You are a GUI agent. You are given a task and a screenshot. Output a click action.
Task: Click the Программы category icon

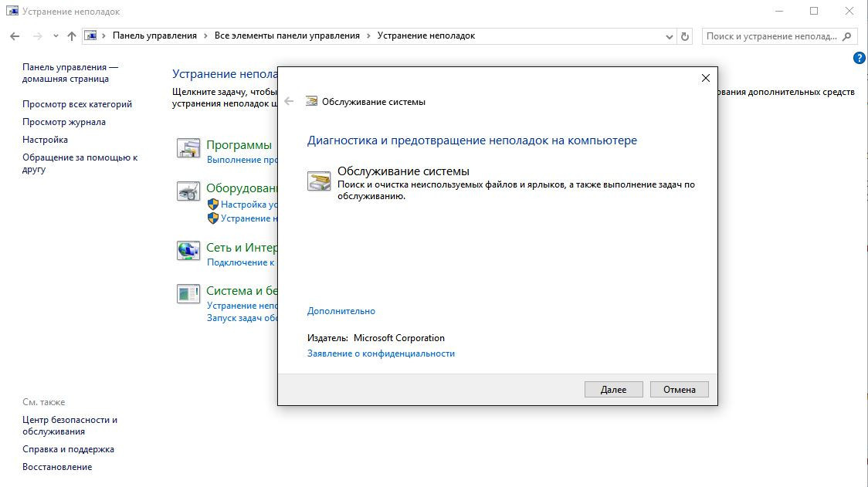click(x=188, y=148)
